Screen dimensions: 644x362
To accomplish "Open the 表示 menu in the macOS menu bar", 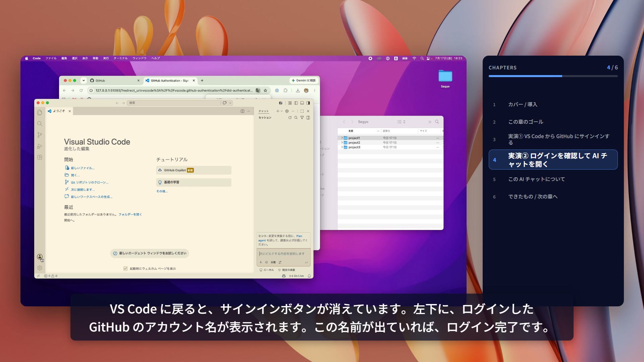I will 85,58.
